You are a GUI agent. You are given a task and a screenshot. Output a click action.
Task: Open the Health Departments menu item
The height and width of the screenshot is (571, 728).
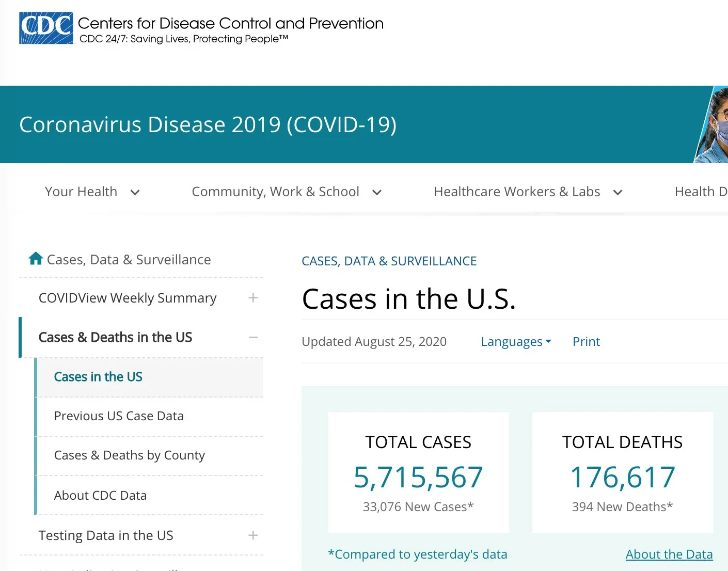(700, 192)
